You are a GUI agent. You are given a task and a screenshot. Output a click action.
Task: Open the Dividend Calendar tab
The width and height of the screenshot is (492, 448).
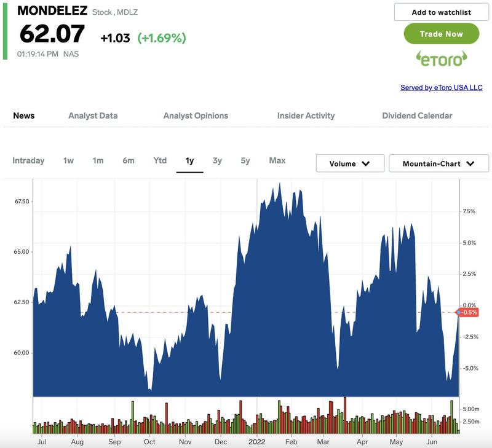coord(417,116)
